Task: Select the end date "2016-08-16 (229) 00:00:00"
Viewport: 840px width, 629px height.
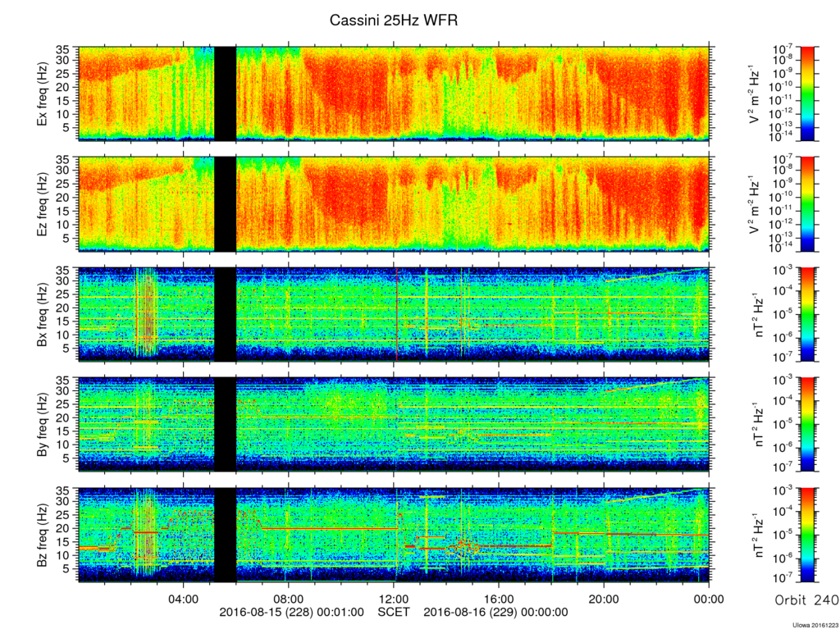Action: (496, 612)
